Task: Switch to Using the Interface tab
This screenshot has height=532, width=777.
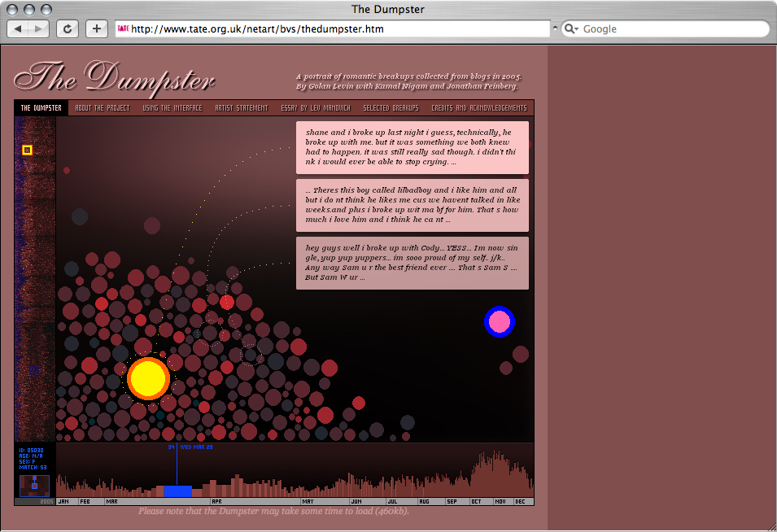Action: (172, 108)
